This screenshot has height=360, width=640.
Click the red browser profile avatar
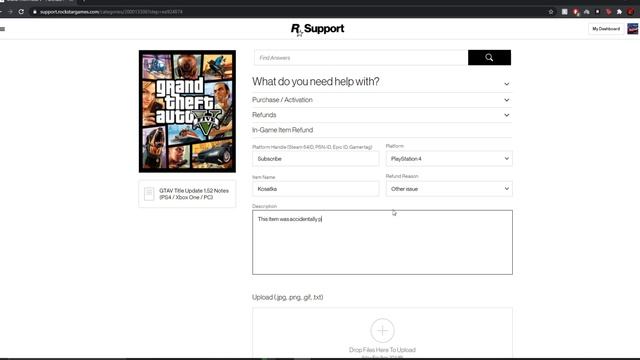coord(631,12)
